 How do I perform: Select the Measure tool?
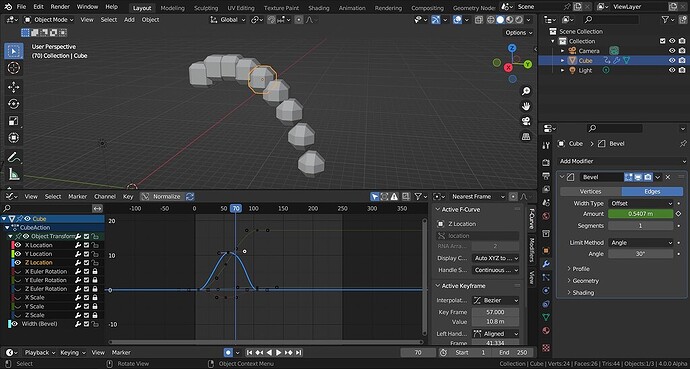(x=14, y=174)
